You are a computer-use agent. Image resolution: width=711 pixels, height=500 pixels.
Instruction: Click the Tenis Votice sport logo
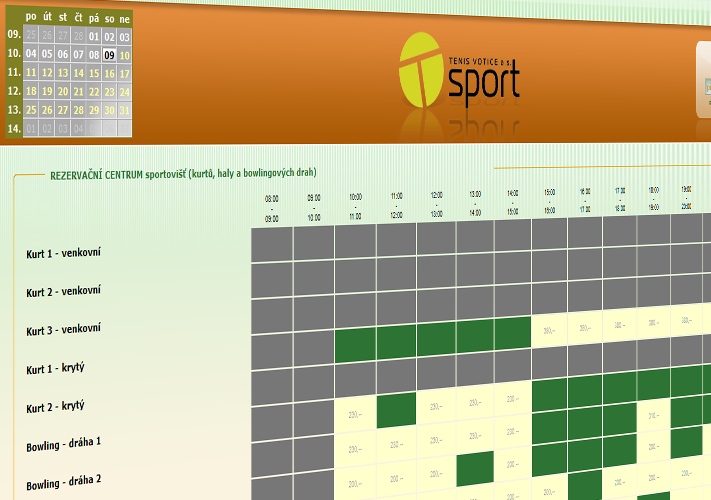click(x=459, y=77)
